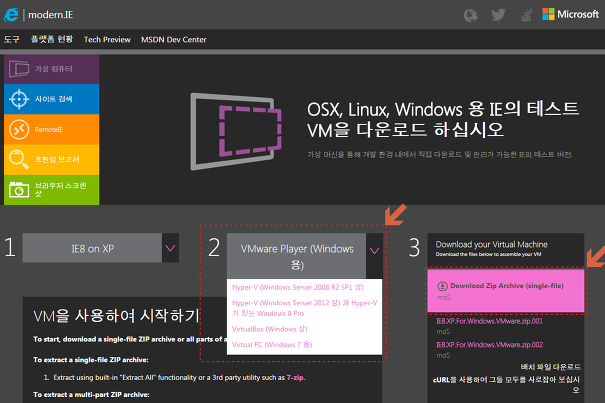Click md5 link under zip.001 file
Screen dimensions: 605x403
tap(443, 332)
